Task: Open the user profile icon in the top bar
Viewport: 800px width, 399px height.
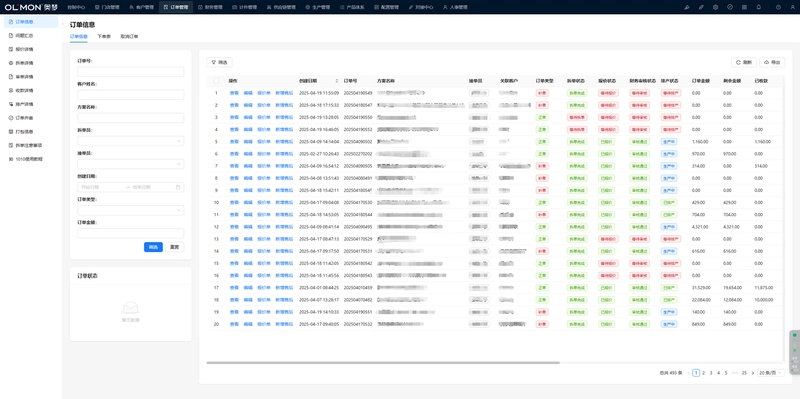Action: [x=792, y=7]
